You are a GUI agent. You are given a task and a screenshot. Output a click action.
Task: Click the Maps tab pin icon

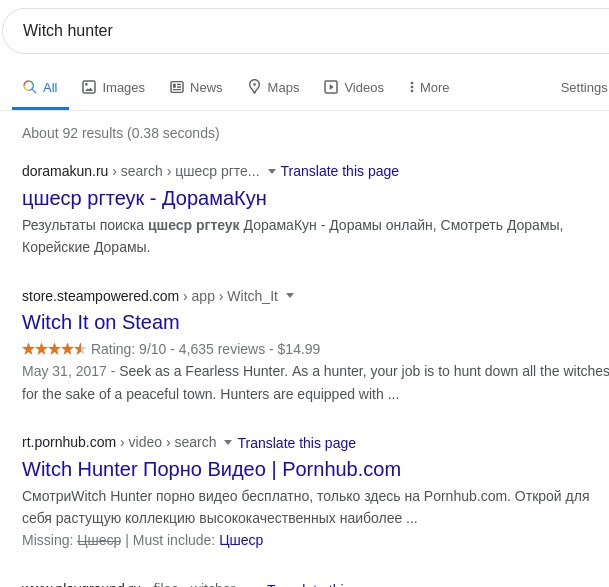click(x=254, y=87)
